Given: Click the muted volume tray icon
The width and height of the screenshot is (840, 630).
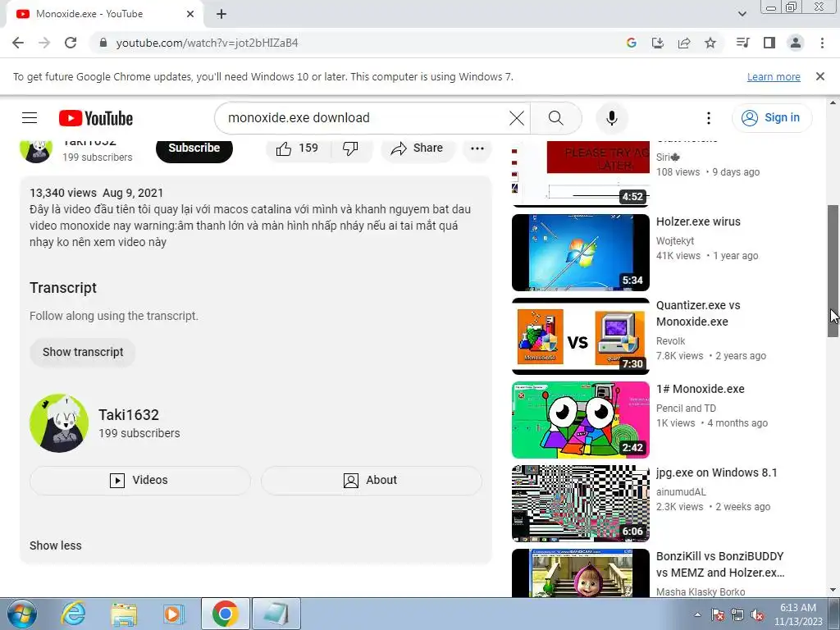Looking at the screenshot, I should (x=757, y=614).
